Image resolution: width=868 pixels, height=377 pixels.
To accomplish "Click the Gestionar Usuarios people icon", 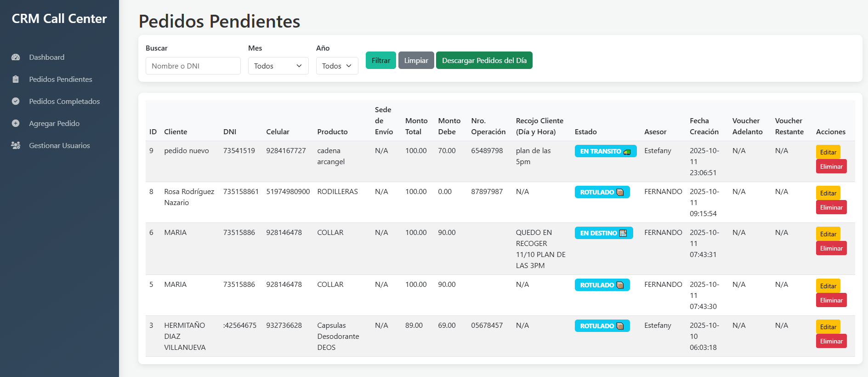I will coord(16,146).
